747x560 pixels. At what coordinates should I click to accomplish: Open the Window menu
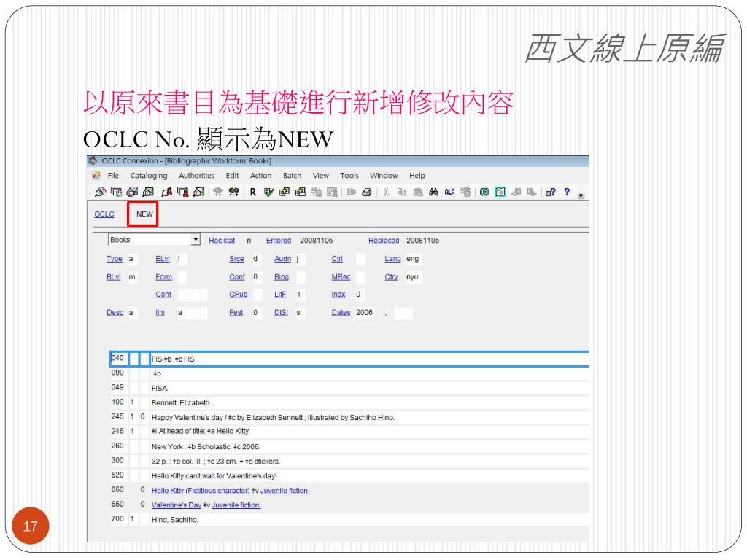(x=384, y=176)
